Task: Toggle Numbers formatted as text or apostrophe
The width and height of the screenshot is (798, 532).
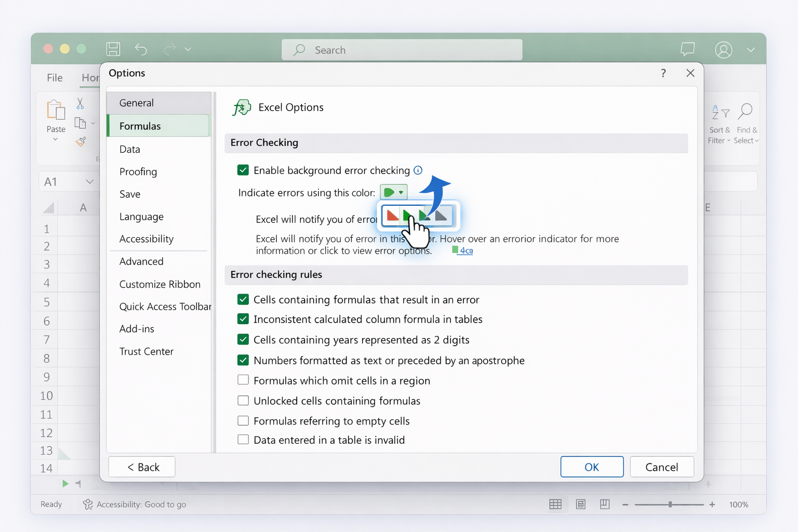Action: click(x=243, y=360)
